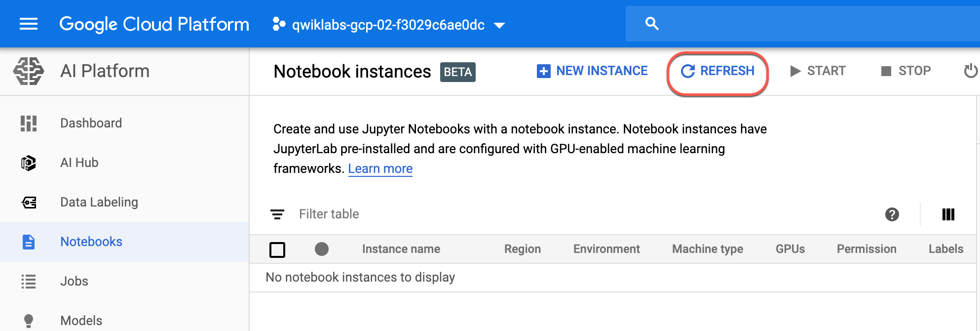Image resolution: width=980 pixels, height=331 pixels.
Task: Click the AI Platform brain logo icon
Action: pos(29,71)
